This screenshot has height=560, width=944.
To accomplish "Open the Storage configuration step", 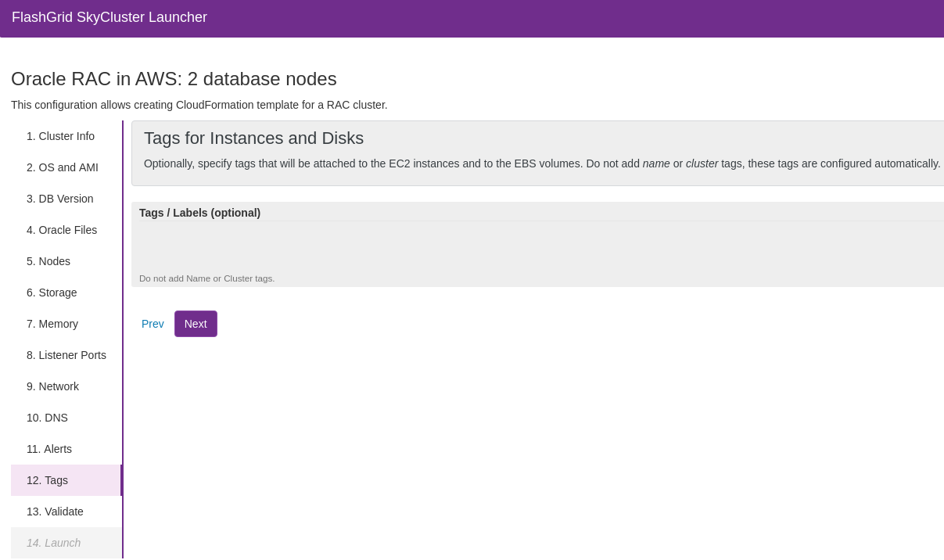I will click(x=52, y=293).
